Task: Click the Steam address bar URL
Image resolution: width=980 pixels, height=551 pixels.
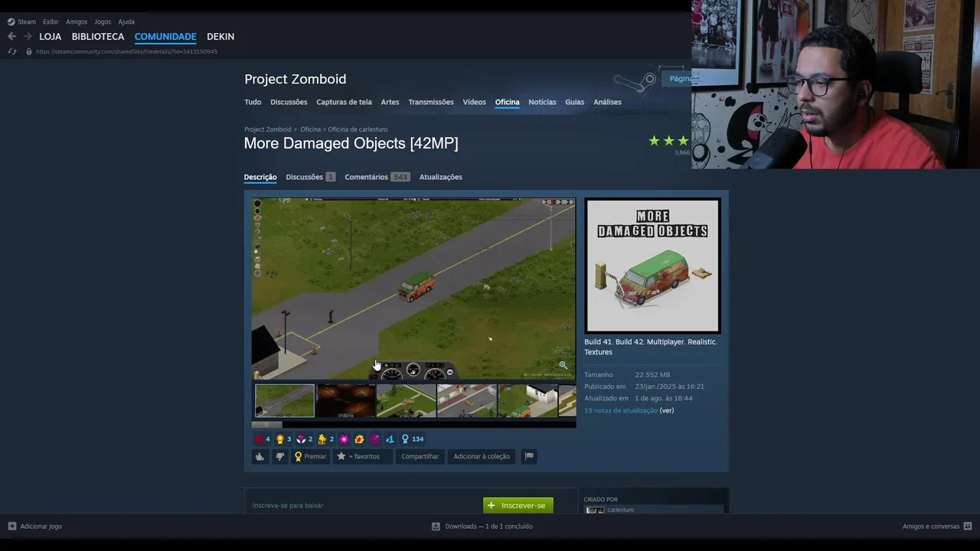Action: click(x=126, y=51)
